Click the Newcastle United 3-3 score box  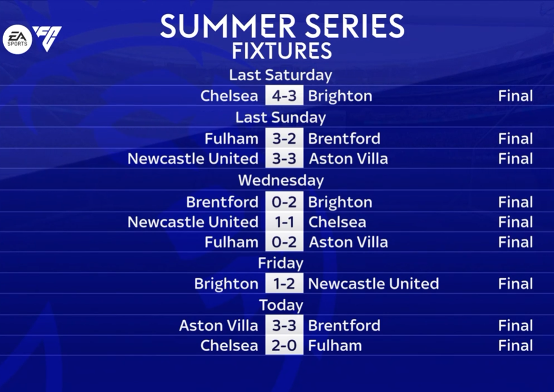point(284,158)
